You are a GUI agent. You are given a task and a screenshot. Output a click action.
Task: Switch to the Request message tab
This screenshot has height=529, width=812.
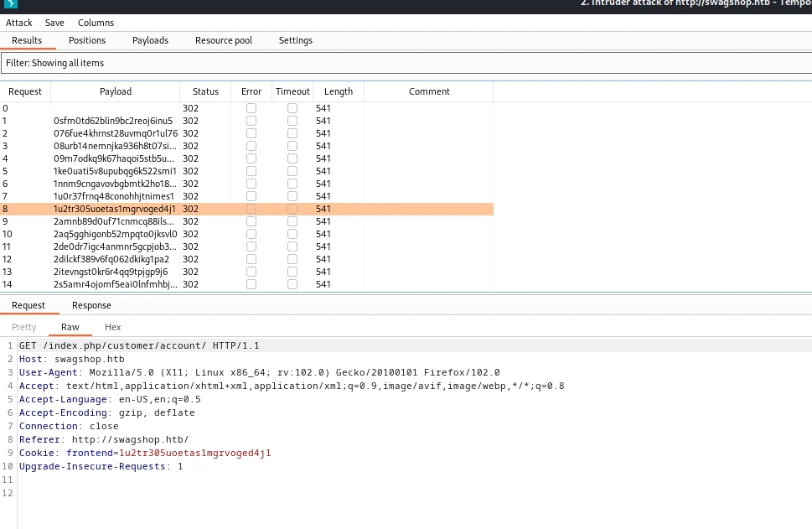pyautogui.click(x=28, y=306)
